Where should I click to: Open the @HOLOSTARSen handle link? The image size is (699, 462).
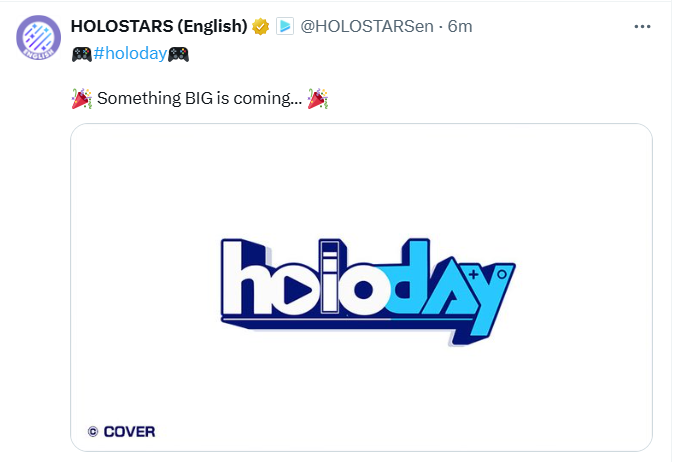pos(367,27)
